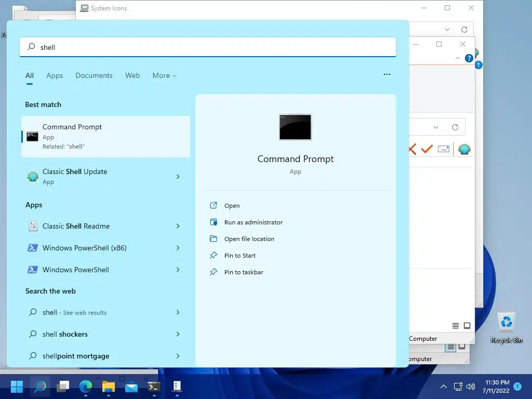Open Mail app from taskbar

(x=131, y=387)
